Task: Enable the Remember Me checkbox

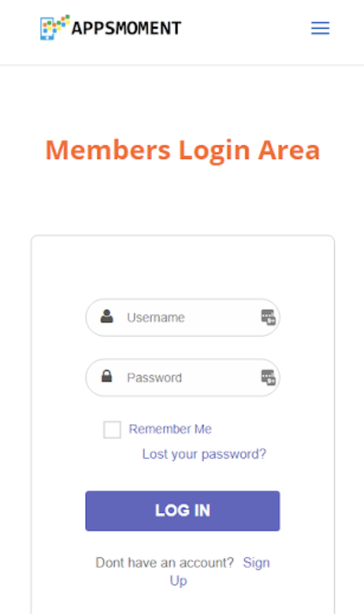Action: coord(112,430)
